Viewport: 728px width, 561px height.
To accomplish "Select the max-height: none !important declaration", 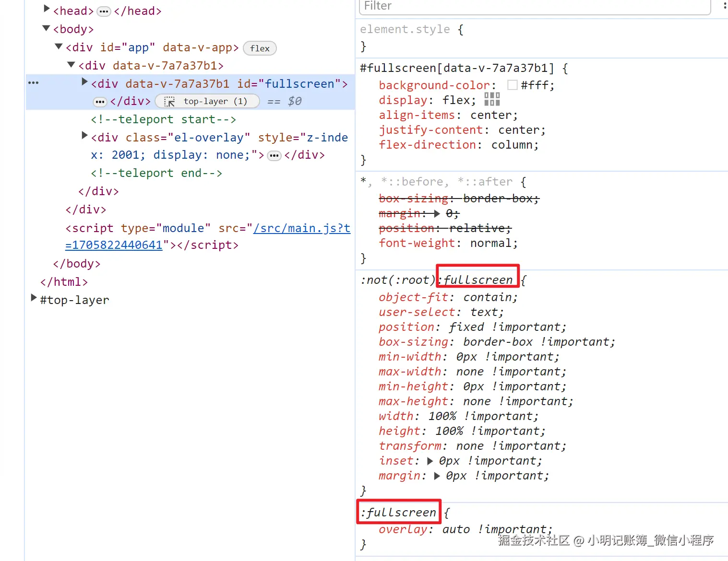I will click(x=476, y=401).
